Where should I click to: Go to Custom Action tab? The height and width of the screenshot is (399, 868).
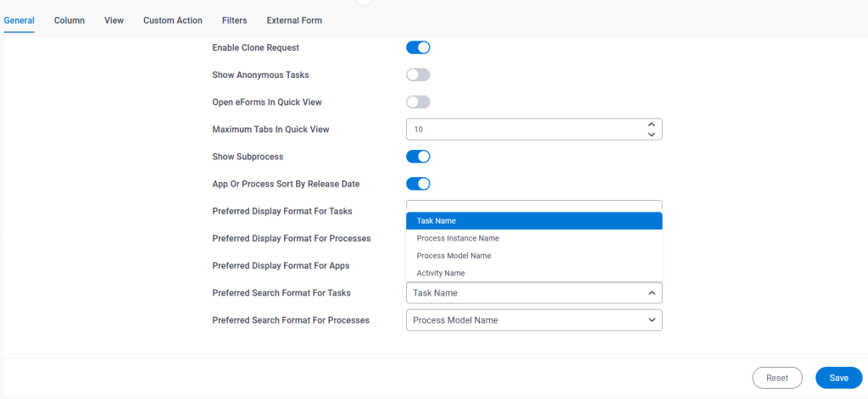[x=173, y=20]
